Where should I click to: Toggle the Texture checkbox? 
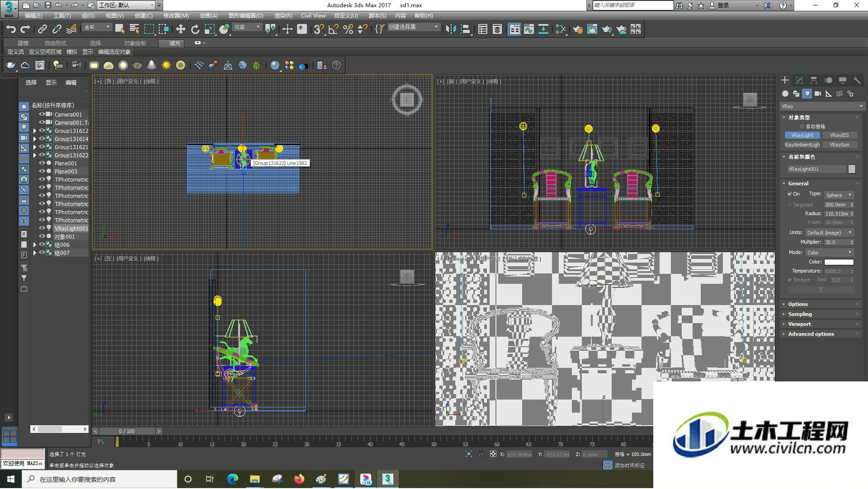(x=790, y=280)
